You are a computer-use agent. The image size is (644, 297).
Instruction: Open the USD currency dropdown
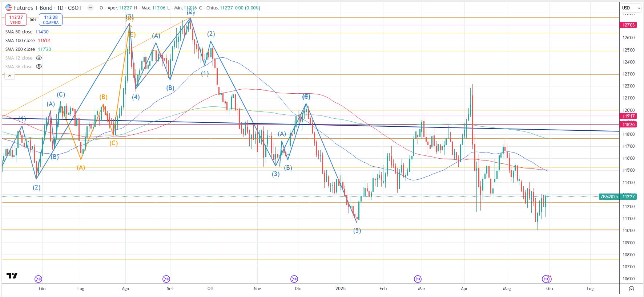[x=631, y=8]
